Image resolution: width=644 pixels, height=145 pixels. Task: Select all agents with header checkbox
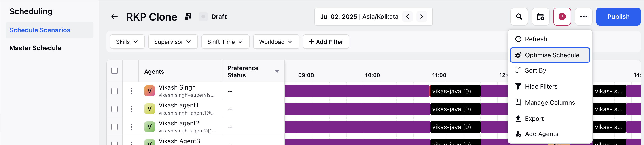tap(114, 71)
